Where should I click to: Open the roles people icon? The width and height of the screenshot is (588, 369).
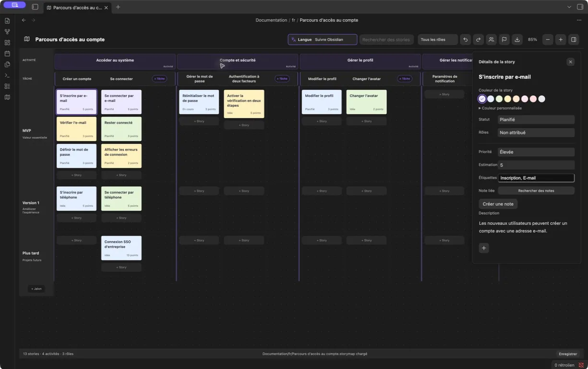coord(491,39)
